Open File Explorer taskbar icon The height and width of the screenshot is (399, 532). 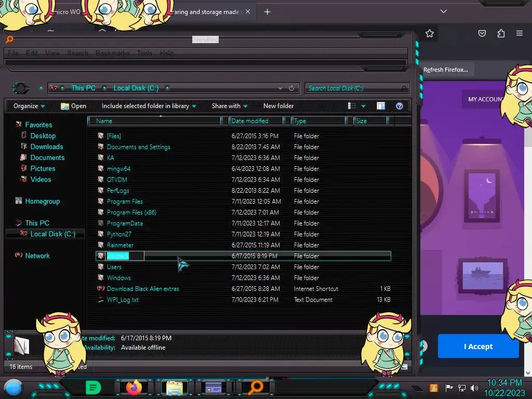click(x=175, y=388)
